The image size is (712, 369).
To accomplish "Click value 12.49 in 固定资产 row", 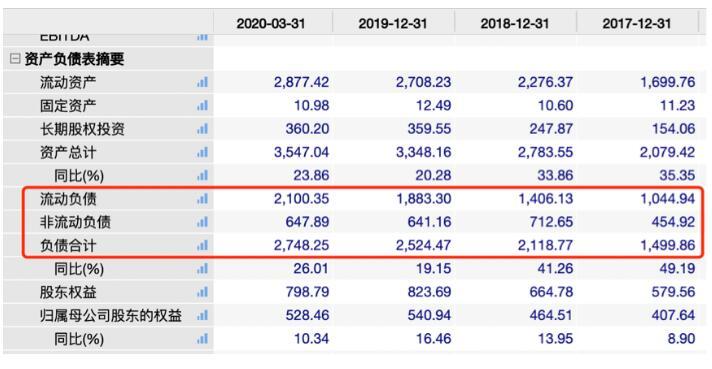I will (434, 106).
